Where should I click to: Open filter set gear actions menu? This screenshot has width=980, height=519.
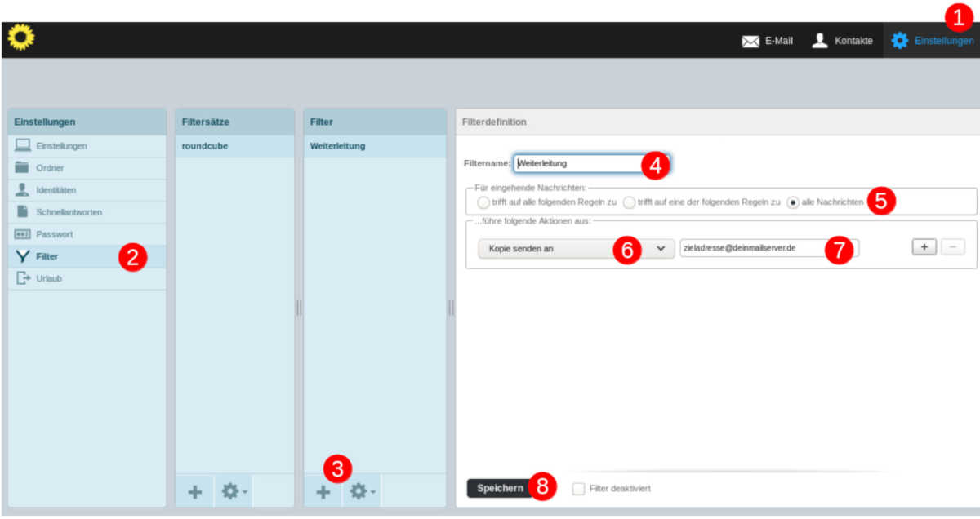point(233,492)
